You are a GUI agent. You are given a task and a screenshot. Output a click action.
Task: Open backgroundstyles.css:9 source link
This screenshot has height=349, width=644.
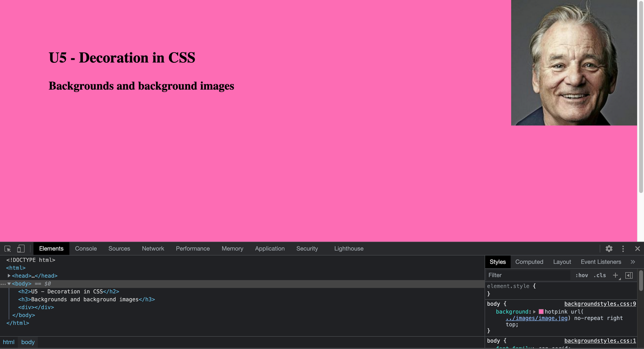(x=600, y=304)
